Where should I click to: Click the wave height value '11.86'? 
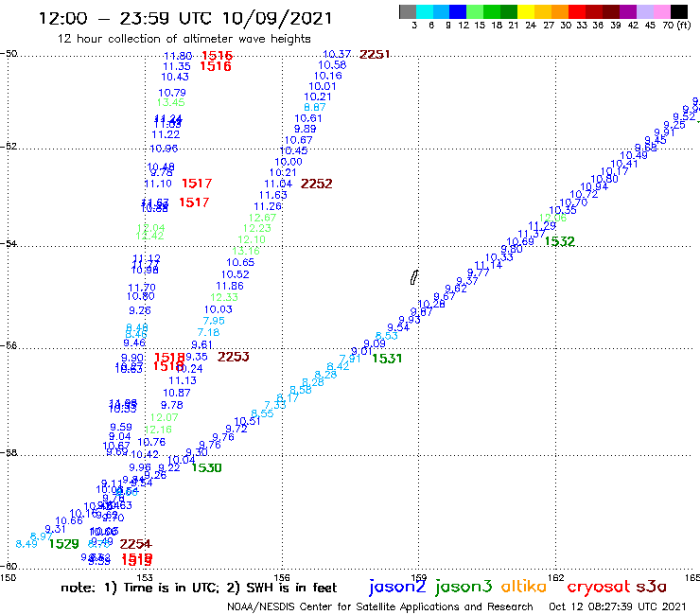click(x=230, y=286)
